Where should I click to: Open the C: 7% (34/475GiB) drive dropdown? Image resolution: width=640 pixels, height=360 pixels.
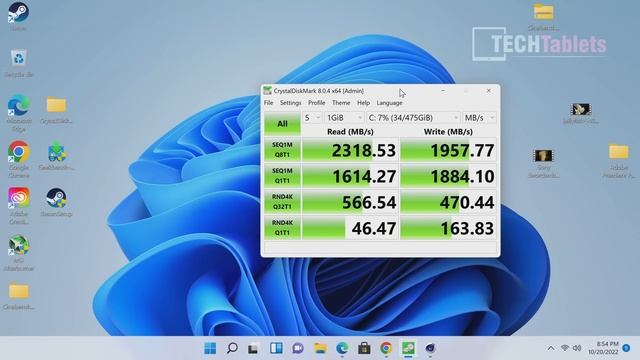413,118
